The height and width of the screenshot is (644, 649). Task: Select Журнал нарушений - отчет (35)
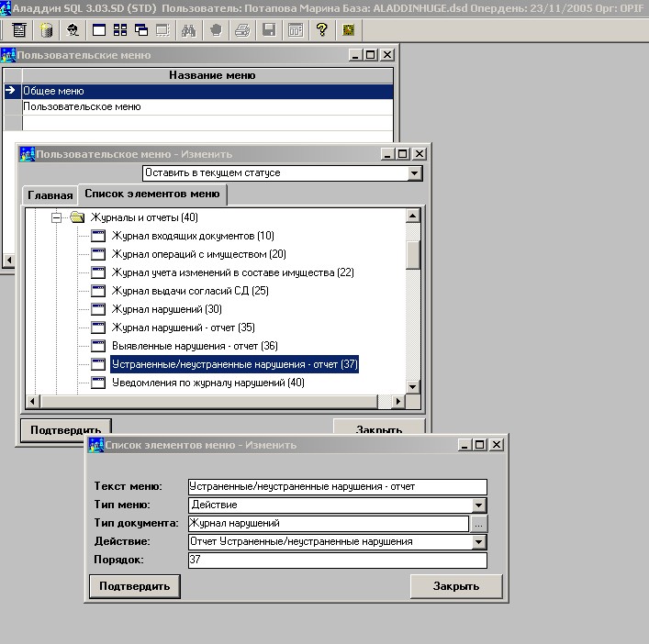[184, 328]
